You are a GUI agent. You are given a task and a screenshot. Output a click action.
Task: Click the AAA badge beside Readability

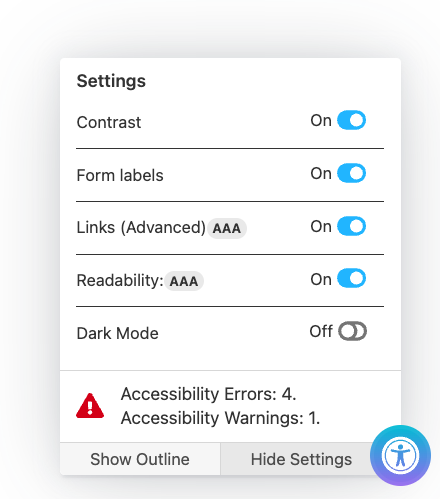coord(184,281)
